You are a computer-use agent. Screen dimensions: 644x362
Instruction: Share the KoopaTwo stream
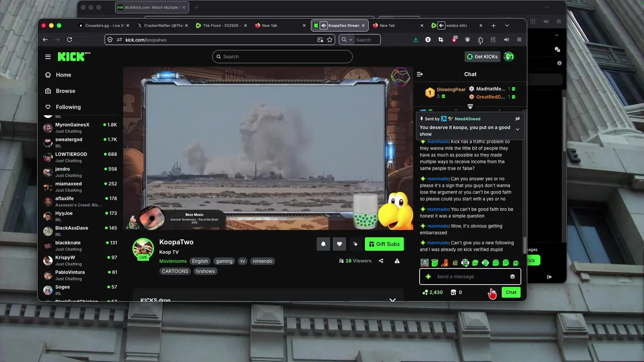pyautogui.click(x=381, y=261)
